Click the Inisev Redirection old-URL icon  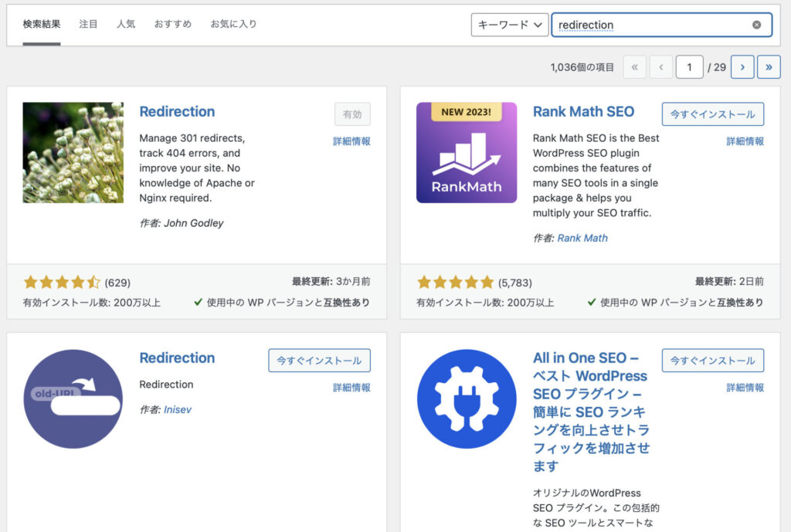(73, 399)
